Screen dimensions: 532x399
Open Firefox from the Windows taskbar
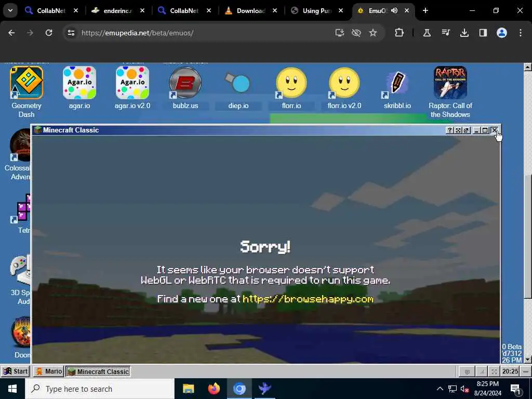[x=214, y=389]
